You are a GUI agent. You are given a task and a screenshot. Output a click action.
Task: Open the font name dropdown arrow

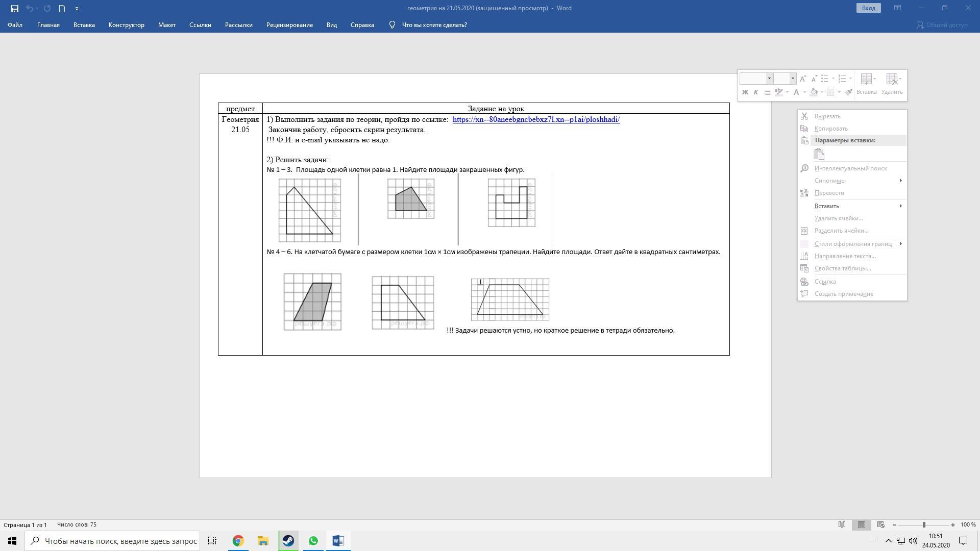(x=769, y=79)
